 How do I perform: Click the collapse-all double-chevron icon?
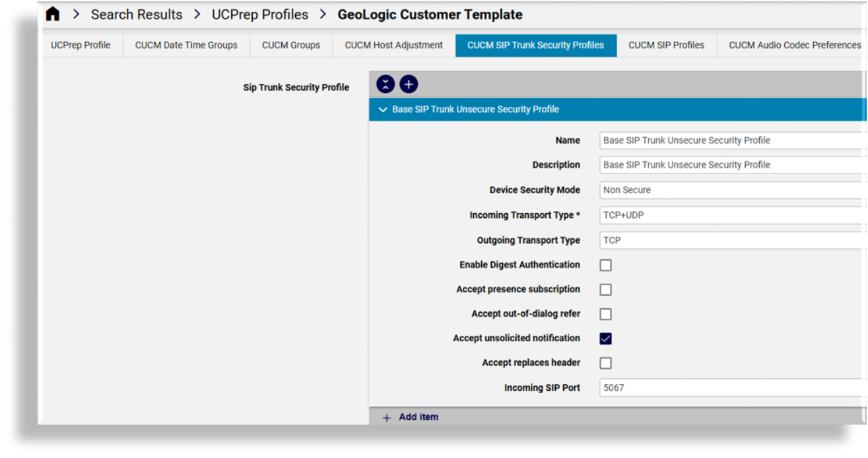click(385, 84)
